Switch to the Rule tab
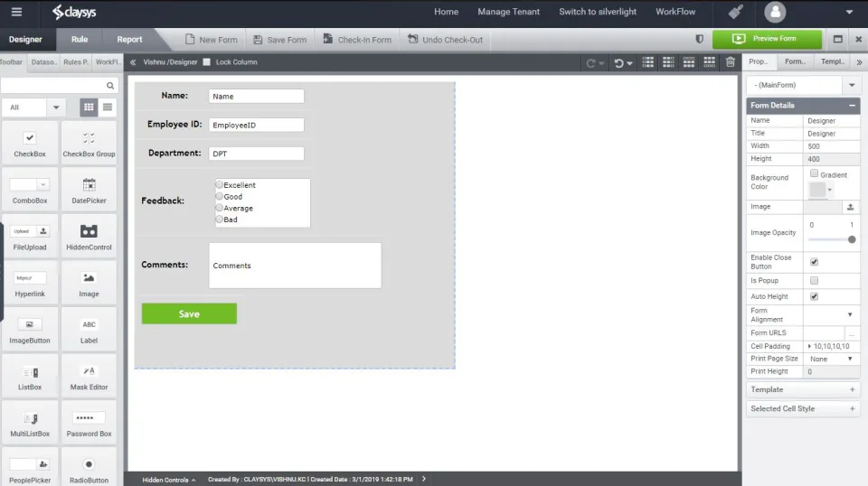The image size is (868, 486). tap(80, 40)
